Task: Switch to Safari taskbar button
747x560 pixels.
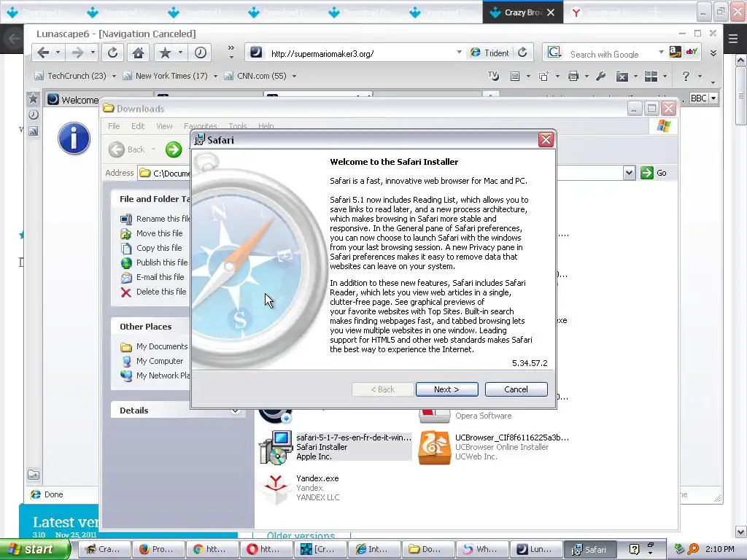Action: tap(589, 550)
